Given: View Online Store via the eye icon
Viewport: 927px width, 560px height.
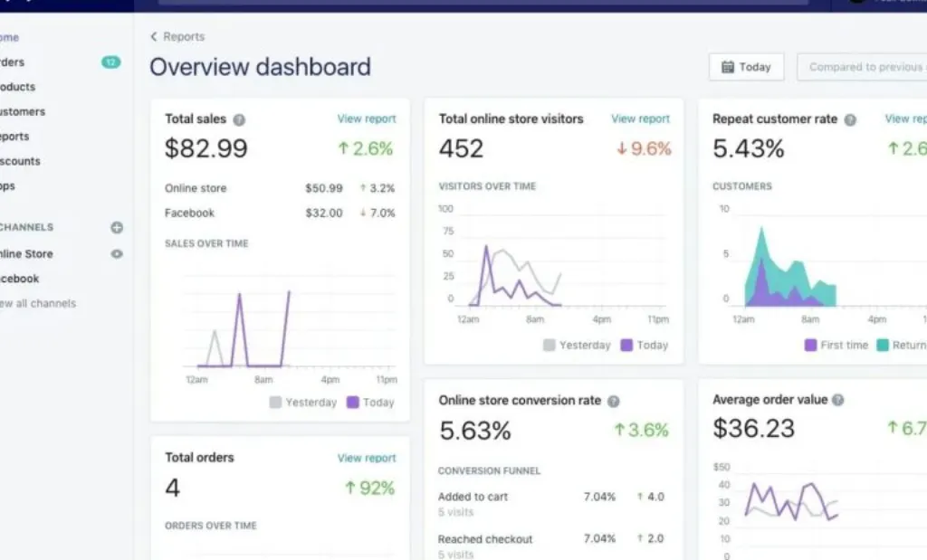Looking at the screenshot, I should coord(117,254).
